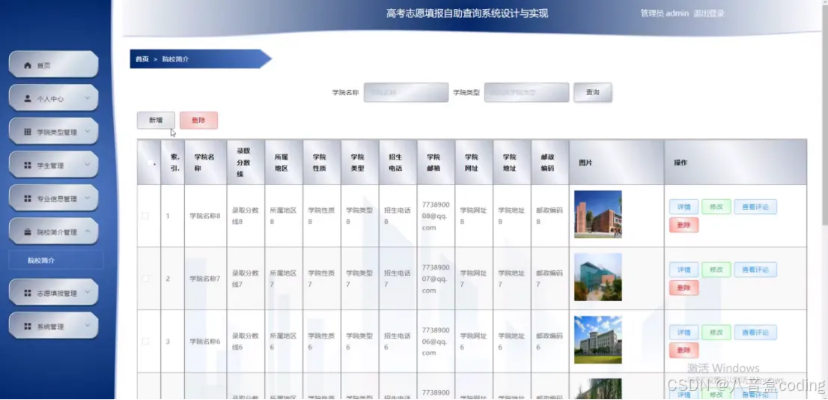
Task: Click 删除 for row 学院名称8
Action: 684,225
